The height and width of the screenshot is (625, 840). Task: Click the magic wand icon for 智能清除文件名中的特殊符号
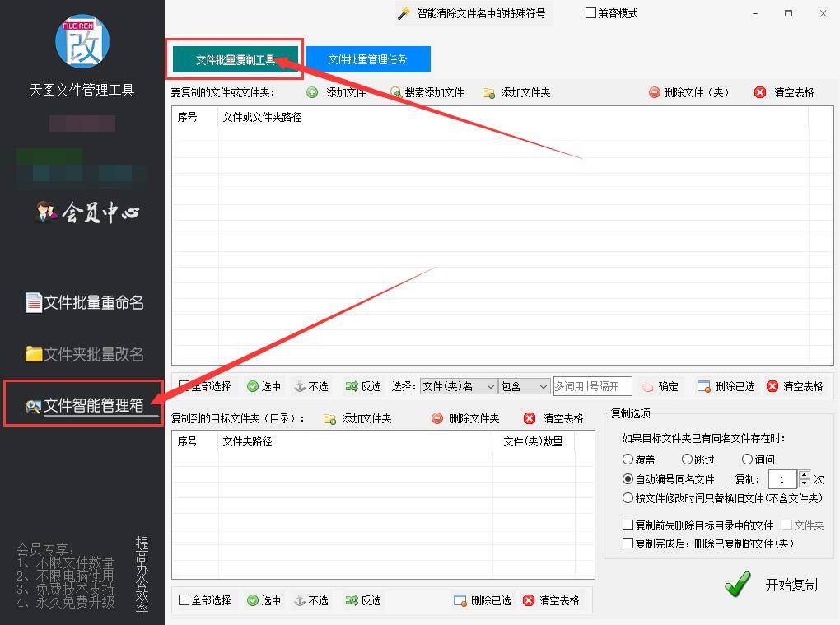point(404,13)
